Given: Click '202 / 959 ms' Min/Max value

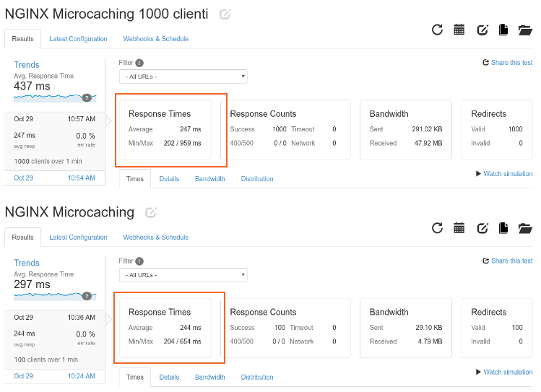Looking at the screenshot, I should click(182, 143).
